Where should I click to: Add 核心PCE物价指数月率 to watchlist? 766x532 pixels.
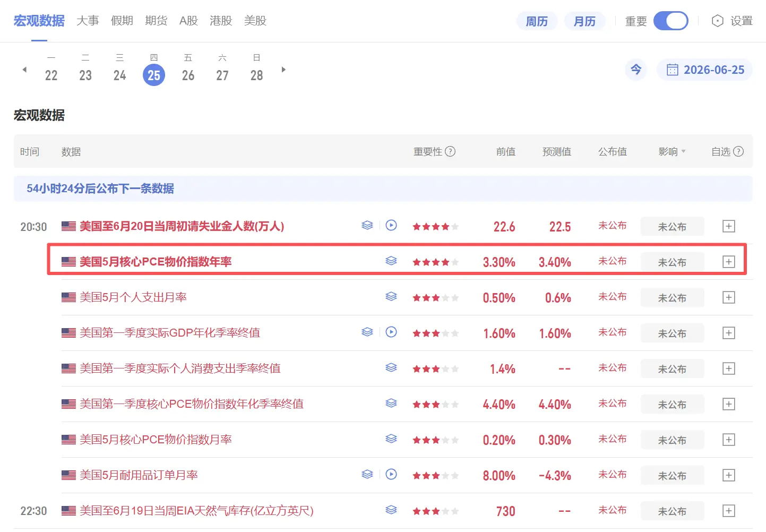coord(729,440)
